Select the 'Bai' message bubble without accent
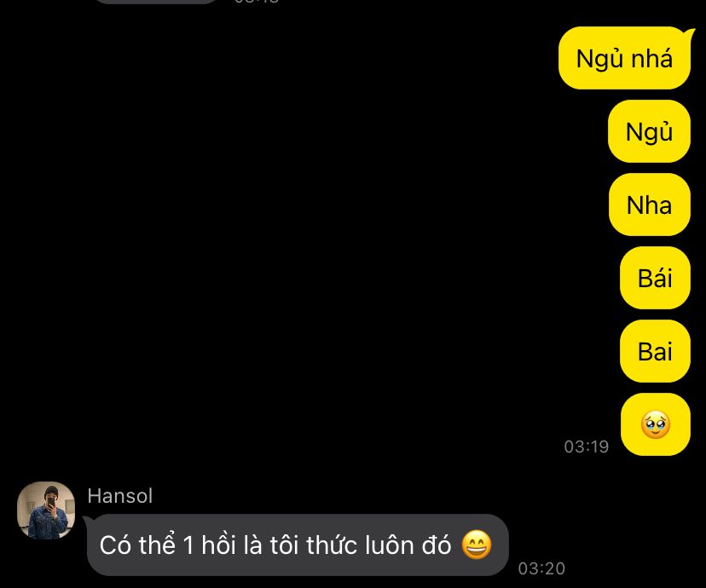 pyautogui.click(x=655, y=351)
